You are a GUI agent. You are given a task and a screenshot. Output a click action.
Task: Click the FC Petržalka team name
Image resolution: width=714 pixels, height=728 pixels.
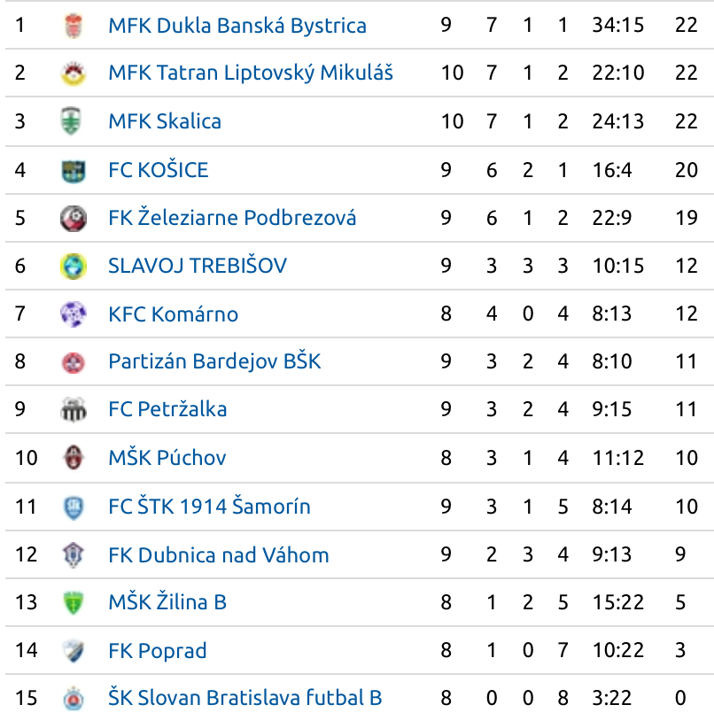[x=167, y=409]
